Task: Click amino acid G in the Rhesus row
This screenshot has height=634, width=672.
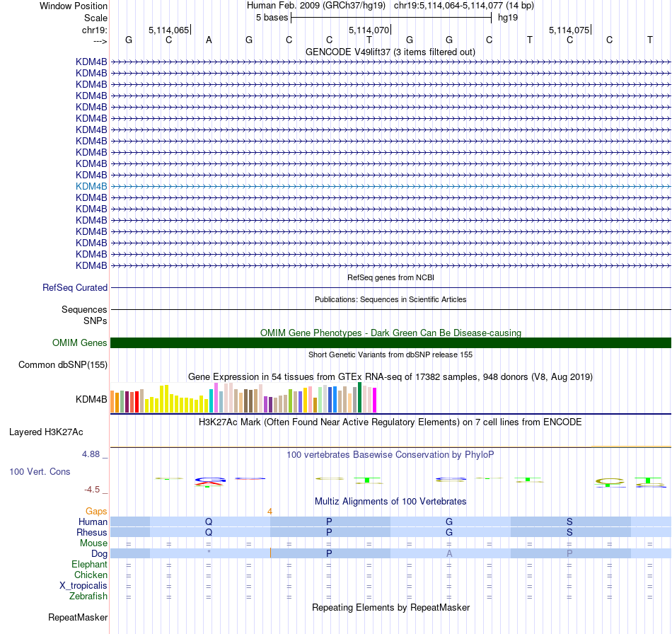Action: click(x=449, y=532)
